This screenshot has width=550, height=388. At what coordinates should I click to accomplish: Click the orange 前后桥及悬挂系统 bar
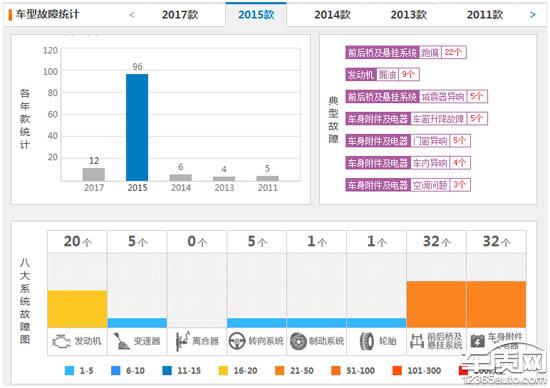436,305
